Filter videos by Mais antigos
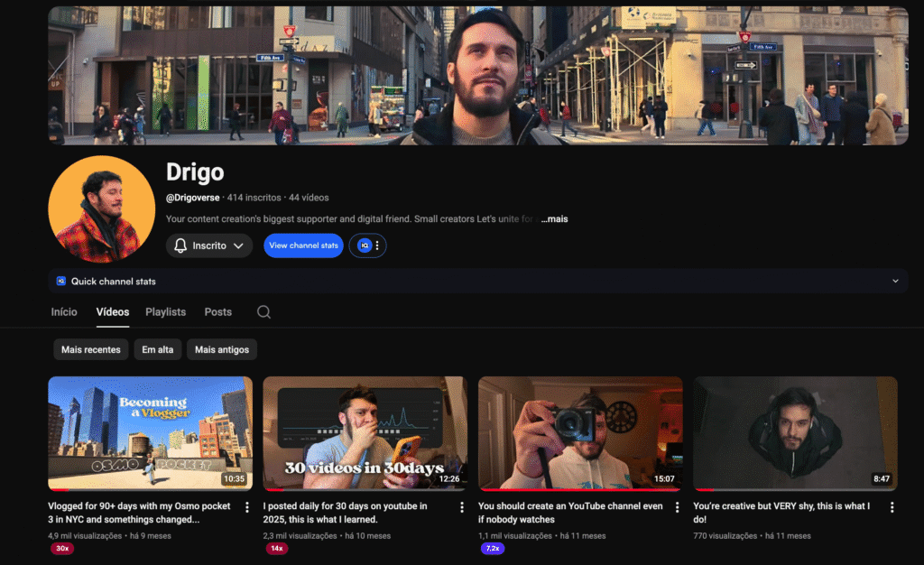924x565 pixels. coord(223,350)
